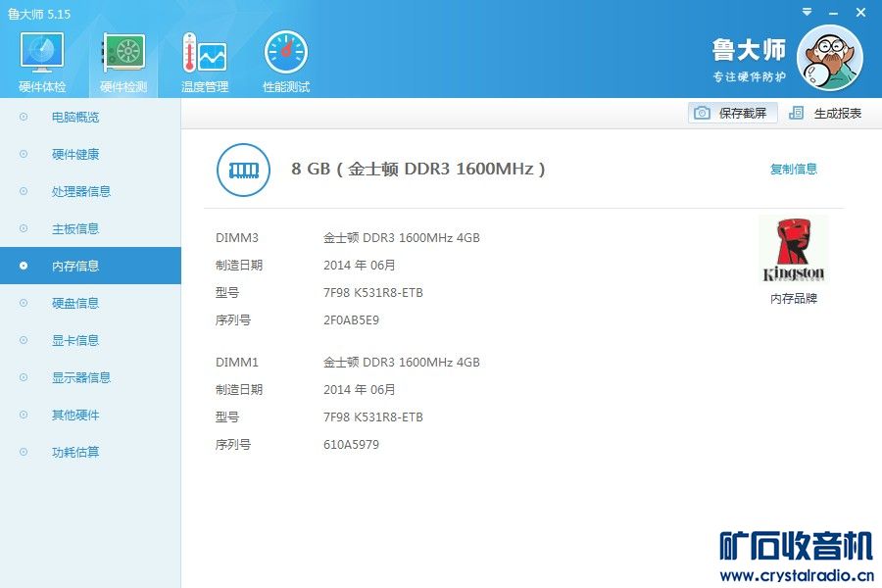Image resolution: width=882 pixels, height=588 pixels.
Task: Click the heading 8 GB ( 金士顿 DDR3 1600MHz )
Action: pos(417,169)
